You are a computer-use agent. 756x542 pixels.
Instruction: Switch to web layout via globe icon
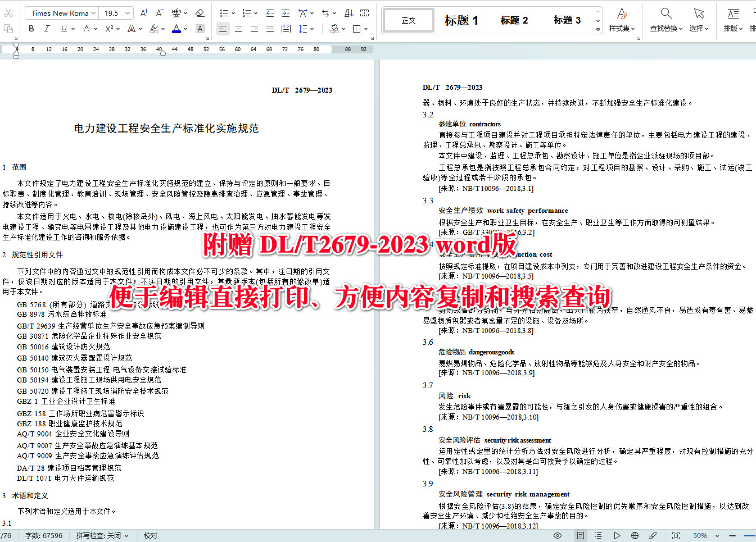point(634,535)
